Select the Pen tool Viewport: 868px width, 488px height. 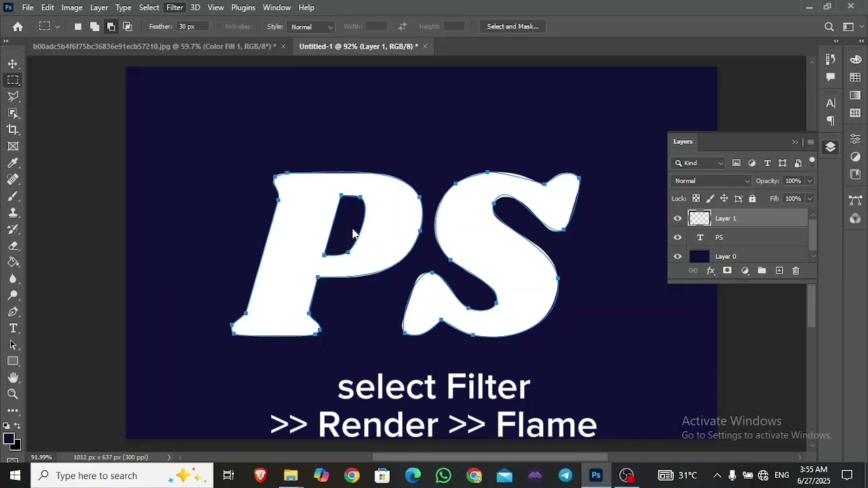[x=13, y=312]
